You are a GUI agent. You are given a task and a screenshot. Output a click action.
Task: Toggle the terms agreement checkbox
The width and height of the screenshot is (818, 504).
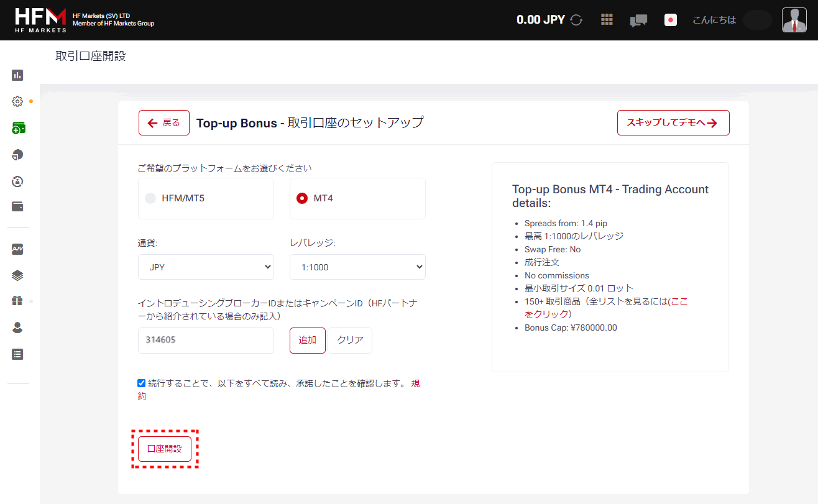click(142, 383)
